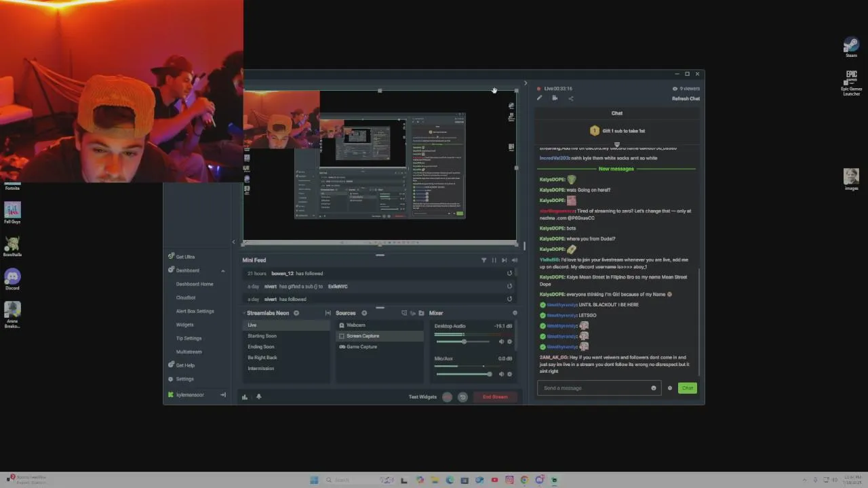Screen dimensions: 868x488
Task: Mute the Desktop Audio channel
Action: coord(502,342)
